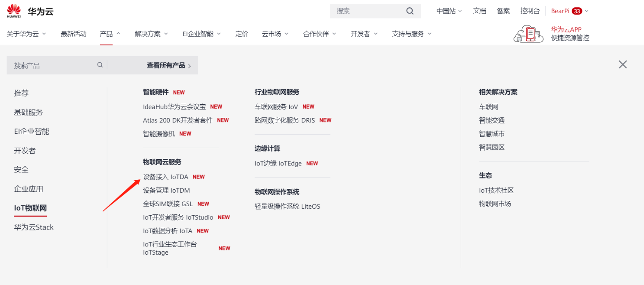Open 车联网服务 IoV product
644x285 pixels.
[x=276, y=107]
